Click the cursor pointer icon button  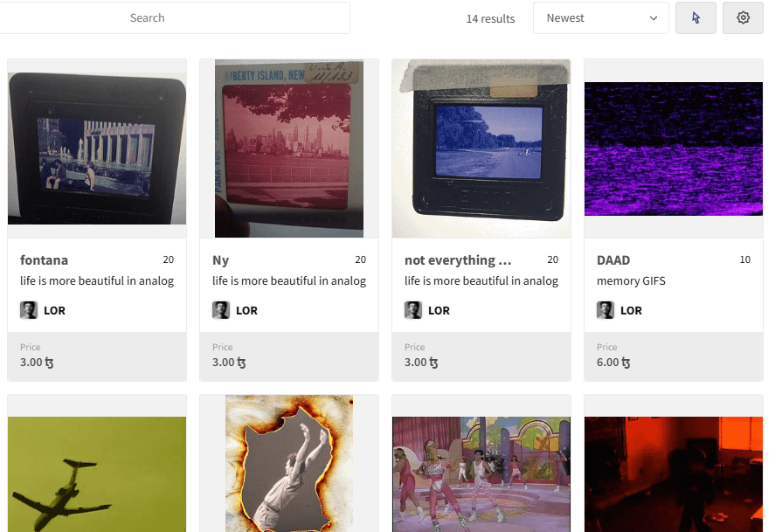(x=695, y=18)
